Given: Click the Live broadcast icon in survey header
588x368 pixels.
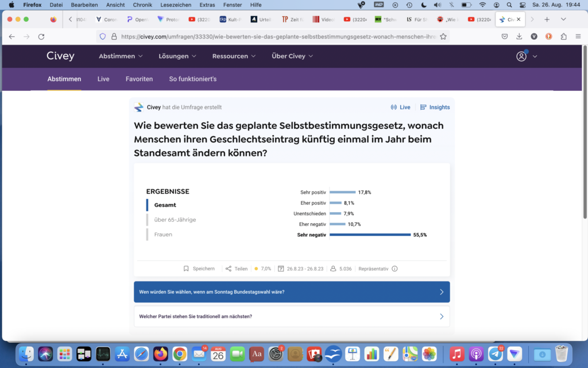Looking at the screenshot, I should [x=394, y=108].
